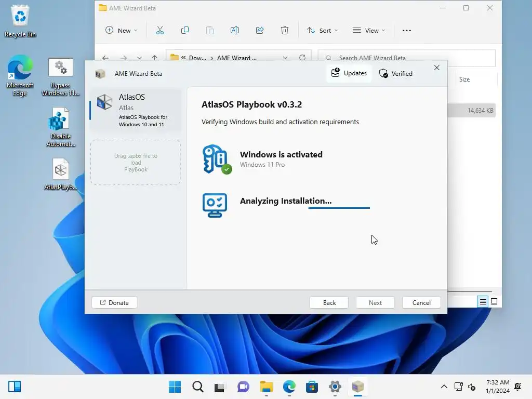Click the Analyzing Installation monitor icon
The width and height of the screenshot is (532, 399).
(215, 205)
